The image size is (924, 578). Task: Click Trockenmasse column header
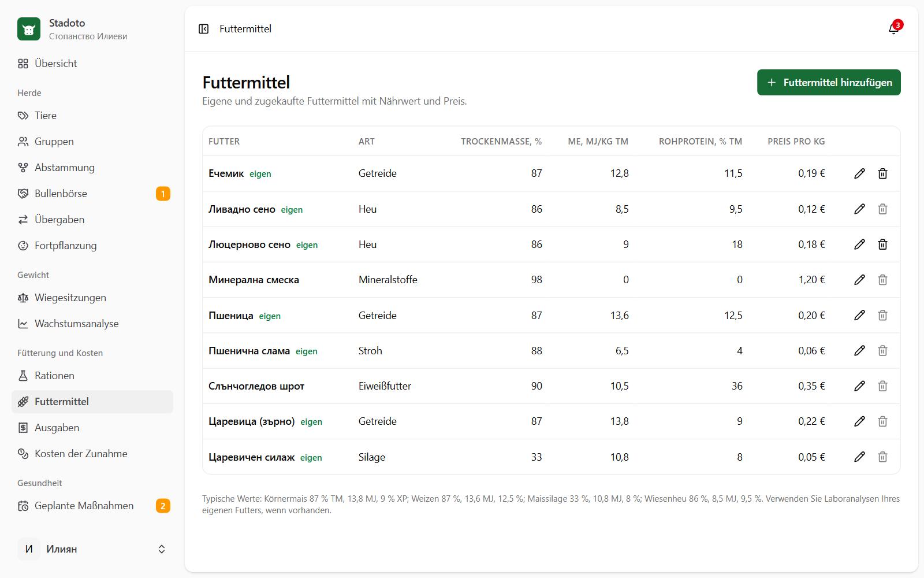point(501,142)
